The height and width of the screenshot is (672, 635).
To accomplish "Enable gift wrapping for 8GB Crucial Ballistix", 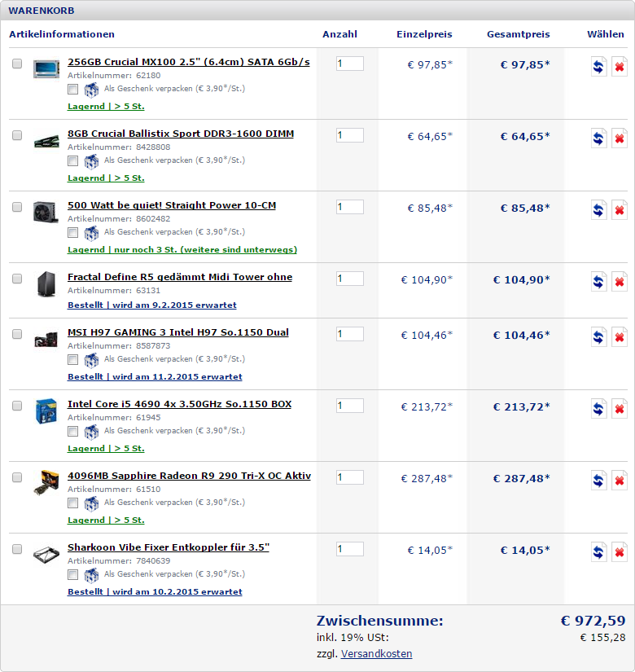I will tap(72, 160).
